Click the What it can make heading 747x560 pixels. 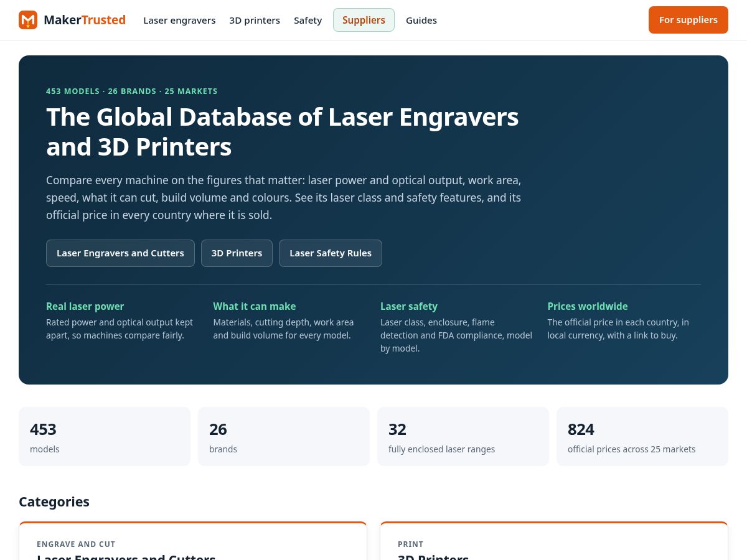255,306
